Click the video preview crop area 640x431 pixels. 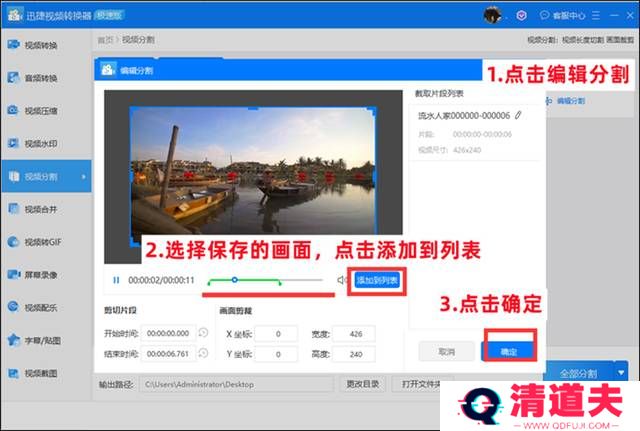pos(253,177)
